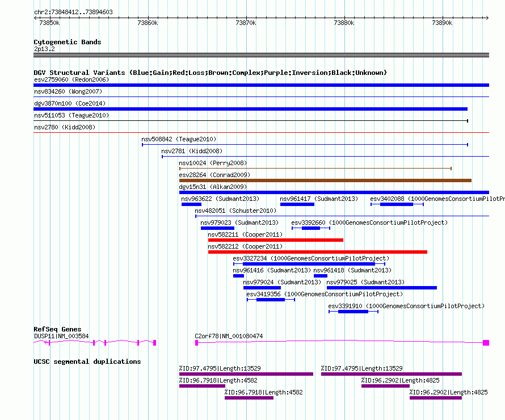Click the nsv979023 (Sudmant2013) bar
Viewport: 505px width, 420px height.
pos(217,228)
